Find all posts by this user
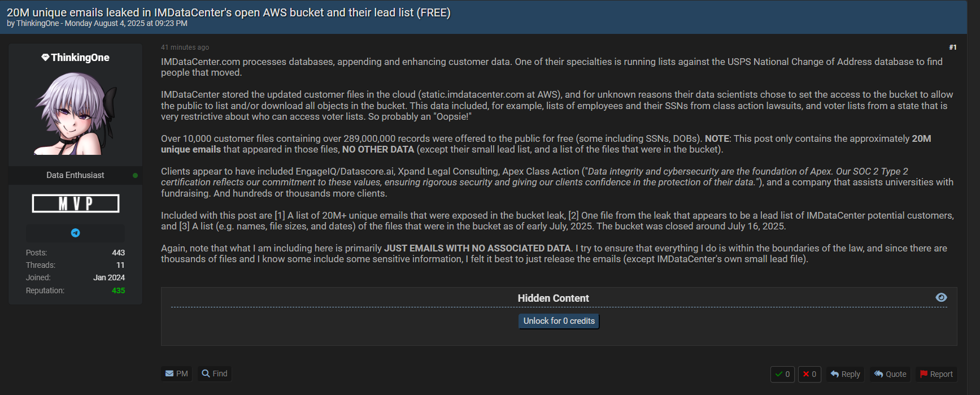The image size is (980, 395). coord(215,374)
